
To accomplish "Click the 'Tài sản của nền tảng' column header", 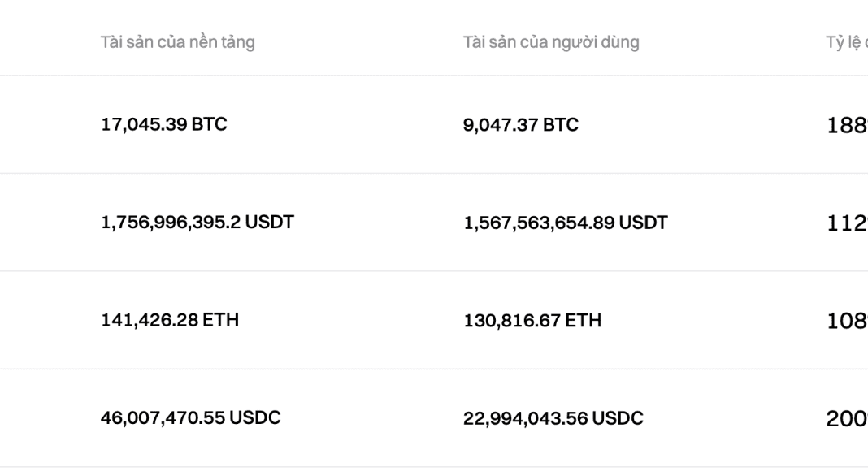I will point(177,43).
